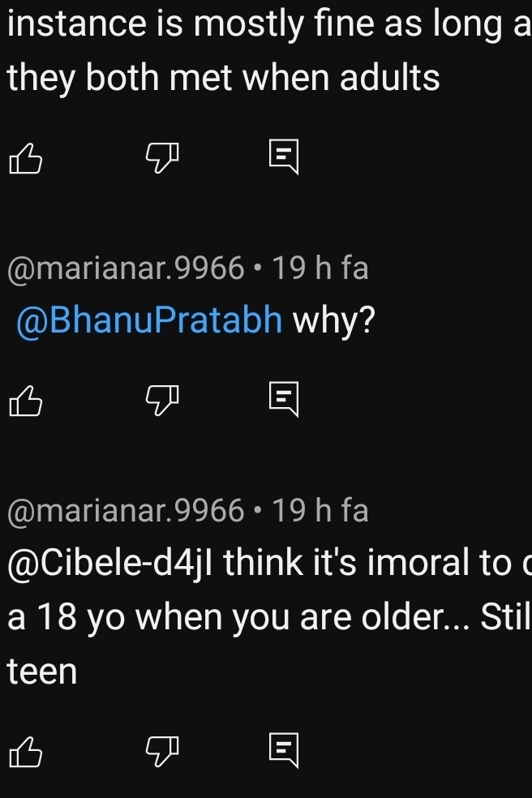Tap the word 'teen' ending the last comment
The height and width of the screenshot is (798, 532).
pyautogui.click(x=42, y=671)
